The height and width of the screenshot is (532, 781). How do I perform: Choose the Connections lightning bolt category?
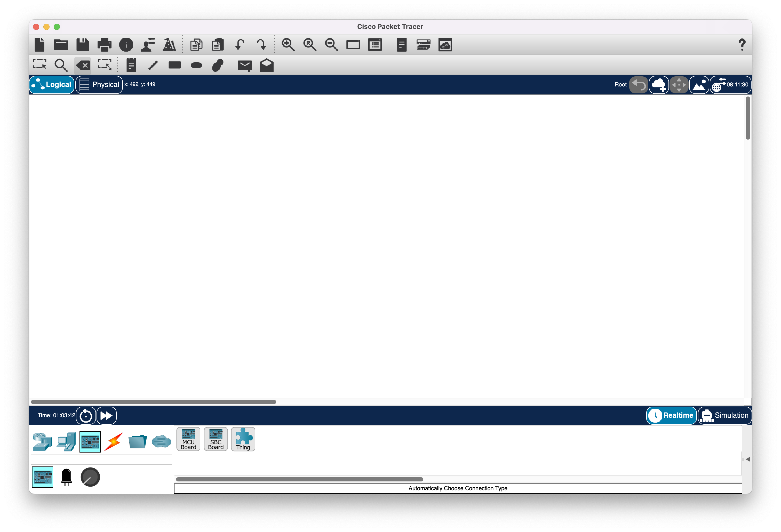tap(114, 442)
